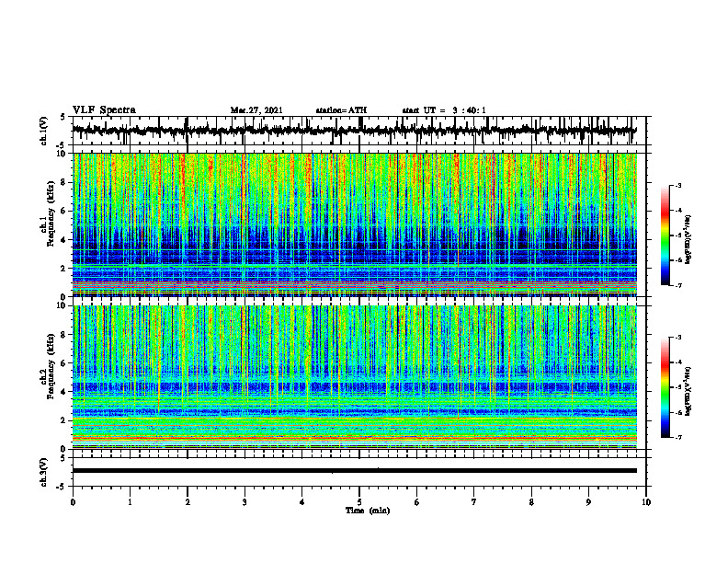The height and width of the screenshot is (563, 728).
Task: Click the ch.1 "Frequency (kHz)" axis label
Action: 51,213
